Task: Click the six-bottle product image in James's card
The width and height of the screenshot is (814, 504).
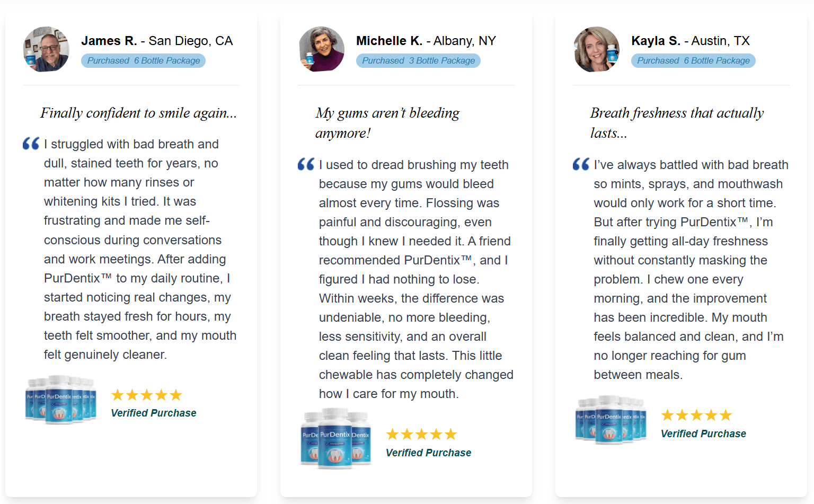Action: [61, 400]
